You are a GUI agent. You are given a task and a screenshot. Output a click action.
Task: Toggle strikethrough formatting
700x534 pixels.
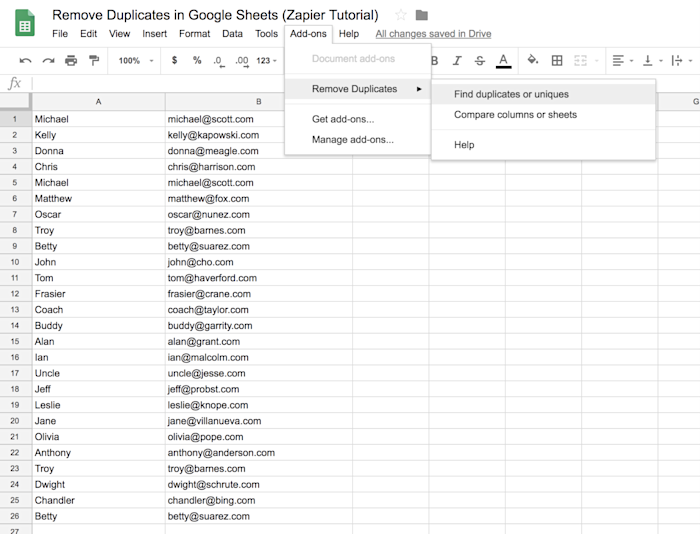pyautogui.click(x=479, y=60)
